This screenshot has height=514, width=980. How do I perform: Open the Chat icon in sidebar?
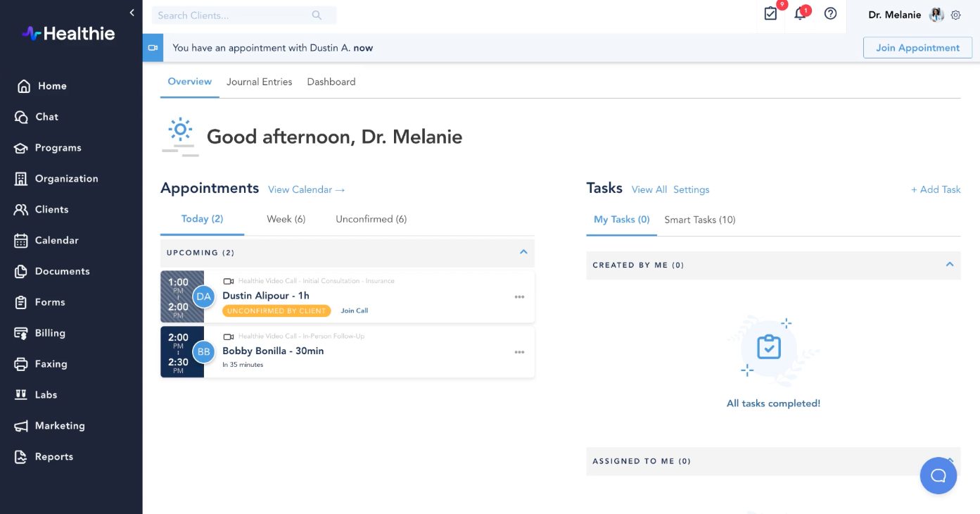[x=22, y=117]
